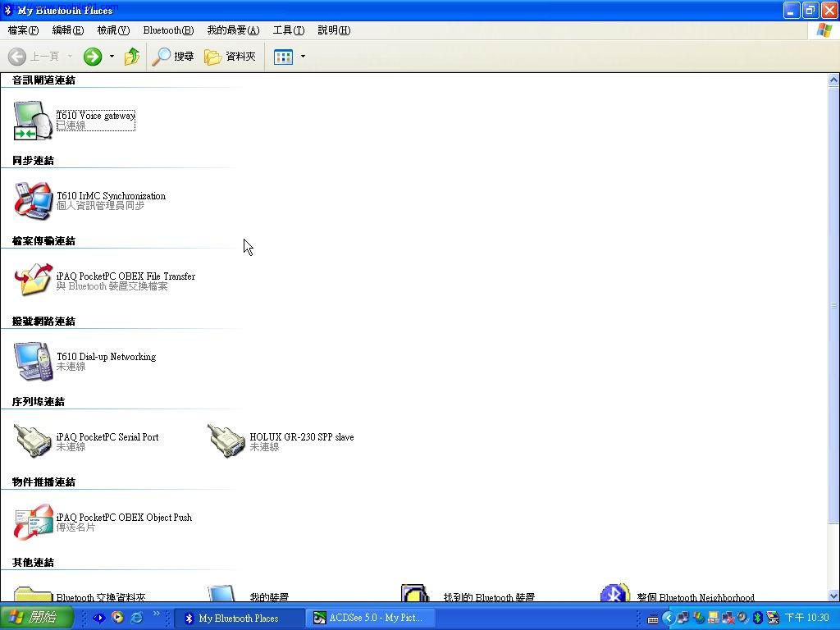Expand hidden system tray icons arrow

(668, 618)
